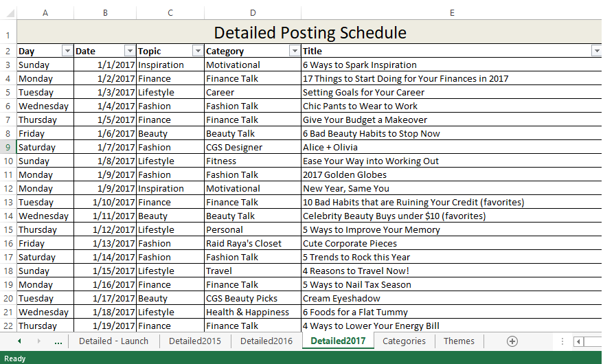Click the horizontal scrollbar left arrow
Viewport: 603px width, 364px height.
tap(578, 341)
